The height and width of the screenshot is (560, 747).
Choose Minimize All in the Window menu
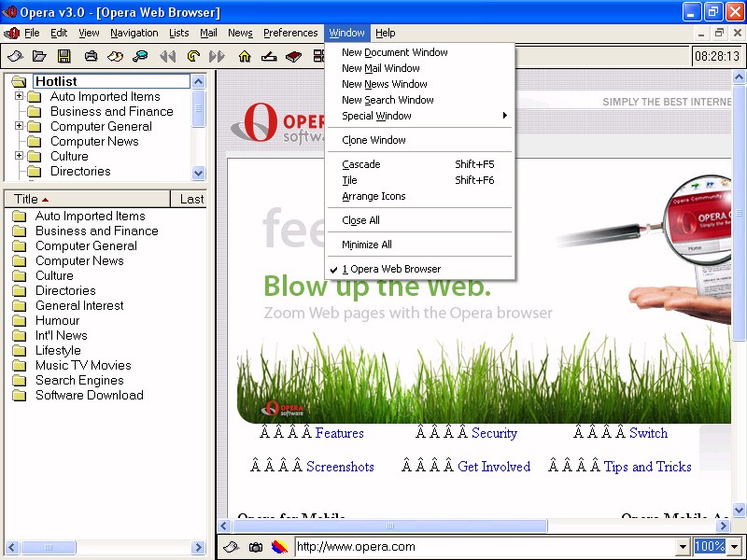tap(420, 245)
